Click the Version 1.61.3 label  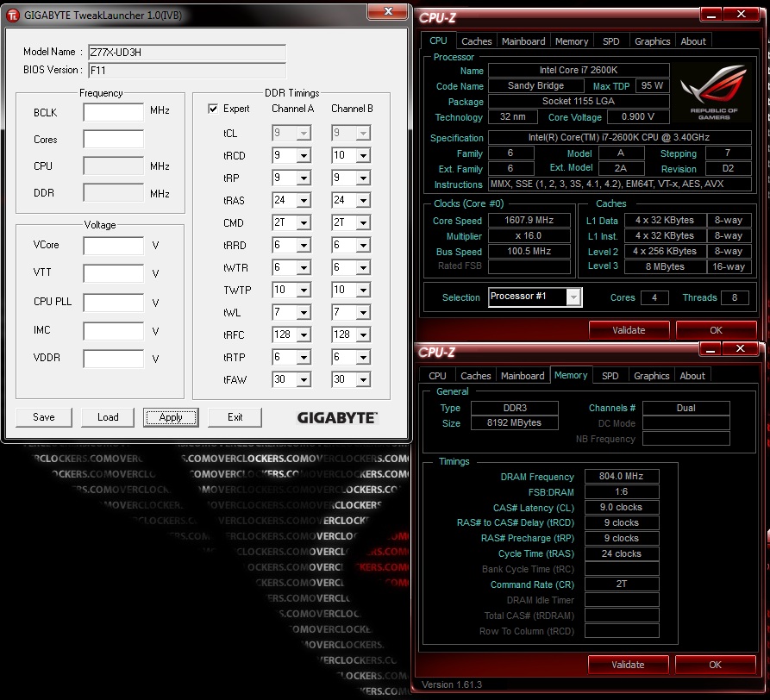tap(452, 684)
